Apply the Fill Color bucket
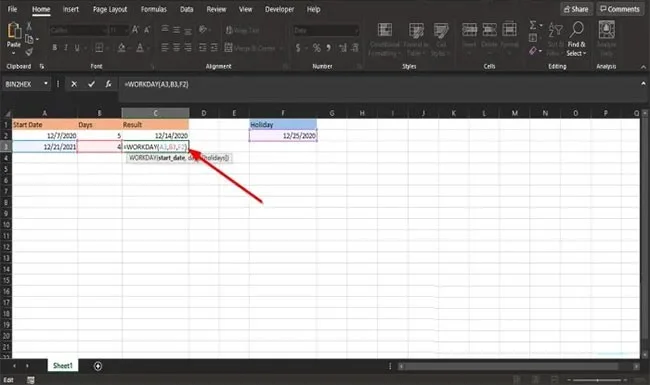This screenshot has height=385, width=650. (121, 48)
